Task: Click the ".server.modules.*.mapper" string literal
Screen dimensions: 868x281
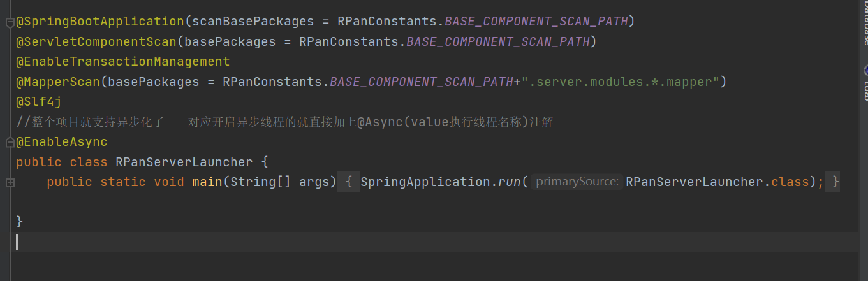Action: tap(621, 82)
